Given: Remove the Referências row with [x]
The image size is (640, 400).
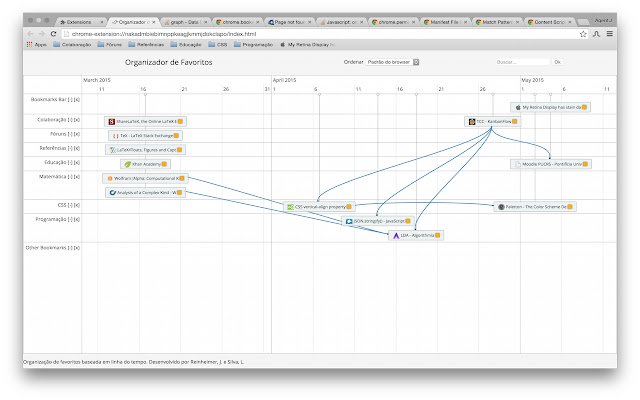Looking at the screenshot, I should pyautogui.click(x=77, y=148).
